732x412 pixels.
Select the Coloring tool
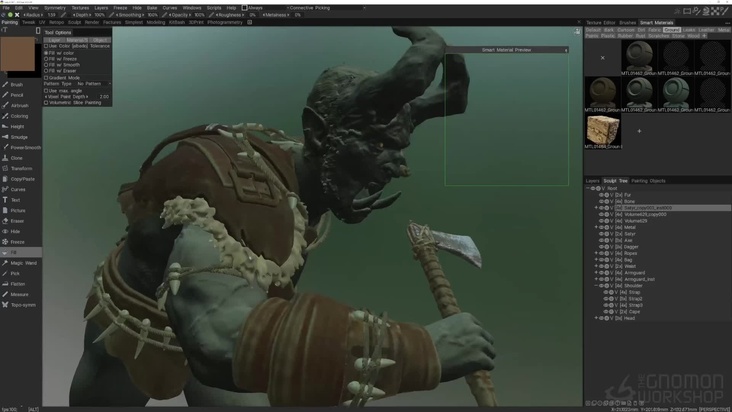click(x=19, y=116)
